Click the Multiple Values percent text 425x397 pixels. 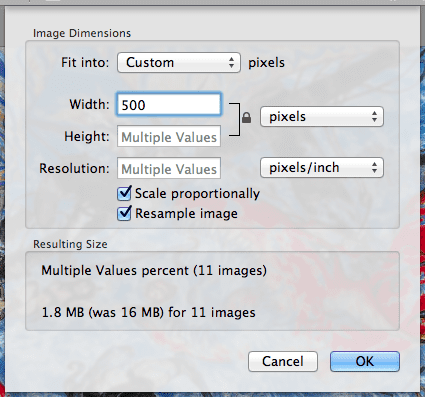(154, 270)
